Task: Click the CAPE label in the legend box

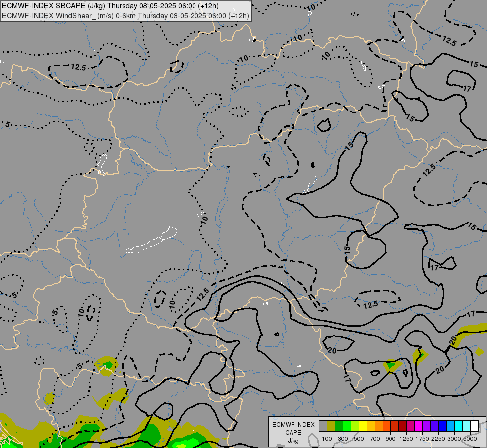Action: pos(293,433)
